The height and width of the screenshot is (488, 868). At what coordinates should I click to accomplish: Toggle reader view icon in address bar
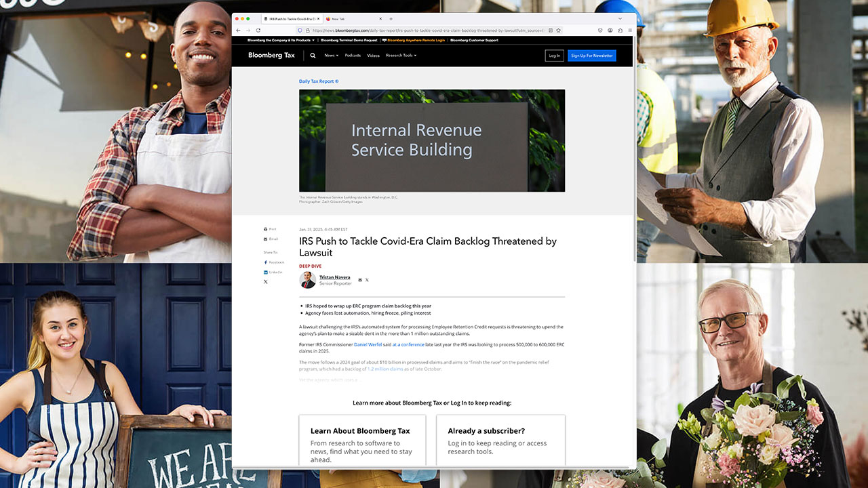click(551, 30)
